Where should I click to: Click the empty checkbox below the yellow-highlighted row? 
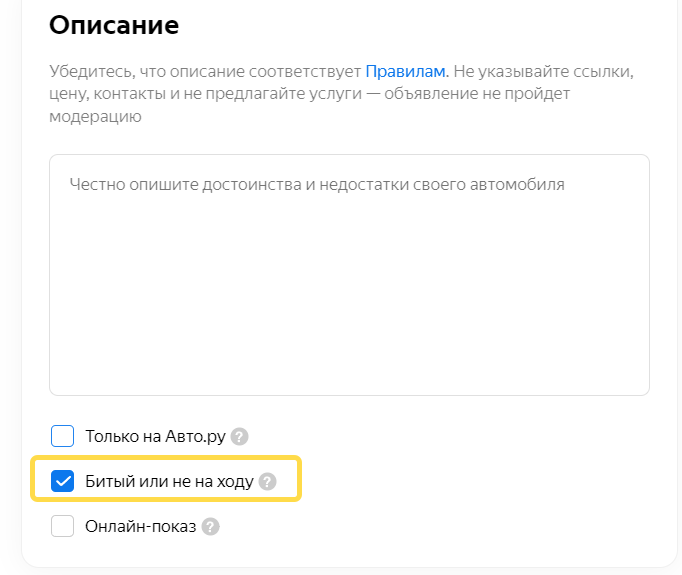pos(63,527)
